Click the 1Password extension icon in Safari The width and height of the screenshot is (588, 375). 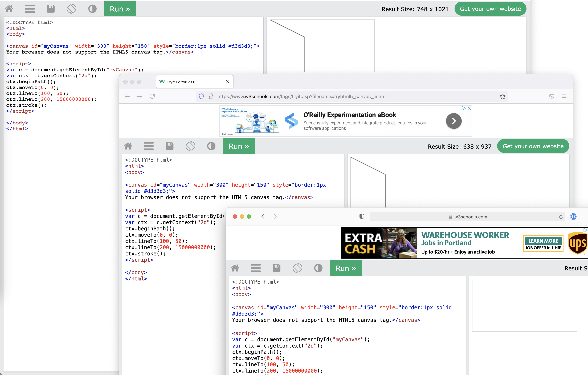(573, 217)
